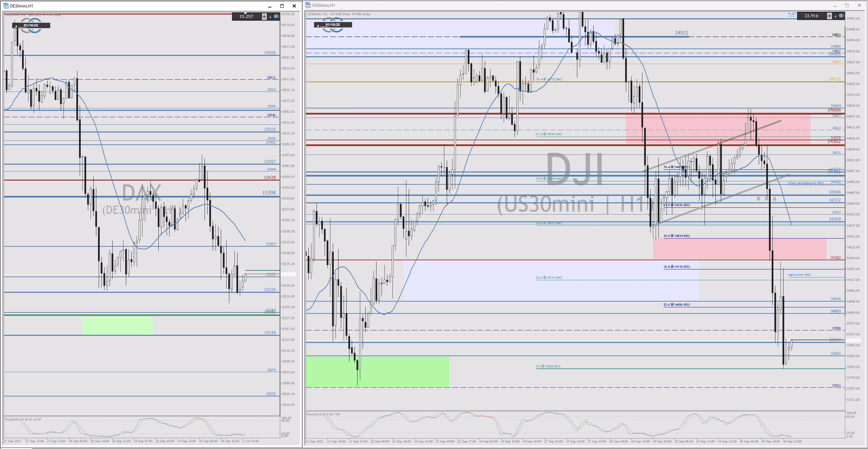Select the 34396 level label on DJI chart
This screenshot has width=868, height=449.
[x=835, y=192]
